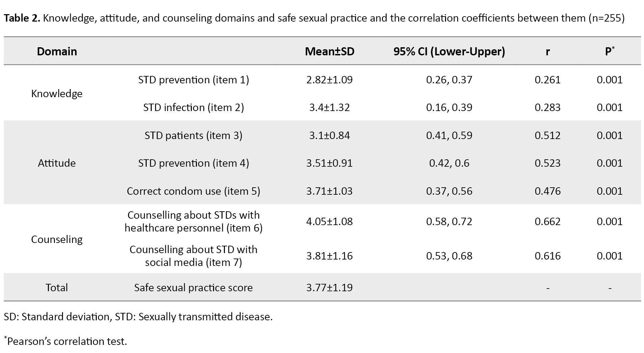Click the Total row label
This screenshot has width=644, height=353.
point(57,288)
